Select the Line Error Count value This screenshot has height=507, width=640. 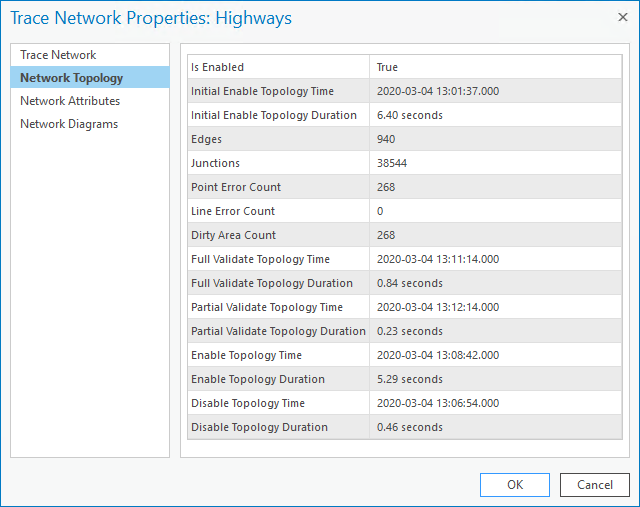click(x=380, y=211)
